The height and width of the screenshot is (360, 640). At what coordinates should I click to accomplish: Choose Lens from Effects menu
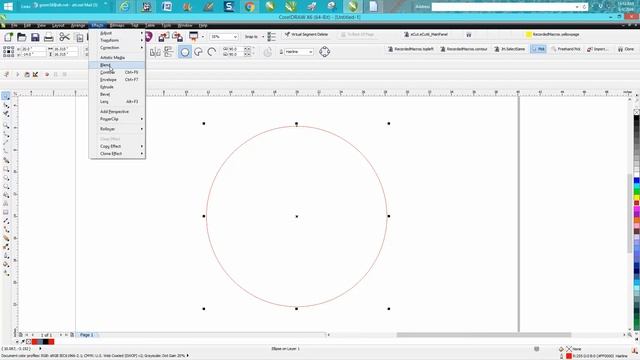pyautogui.click(x=117, y=102)
